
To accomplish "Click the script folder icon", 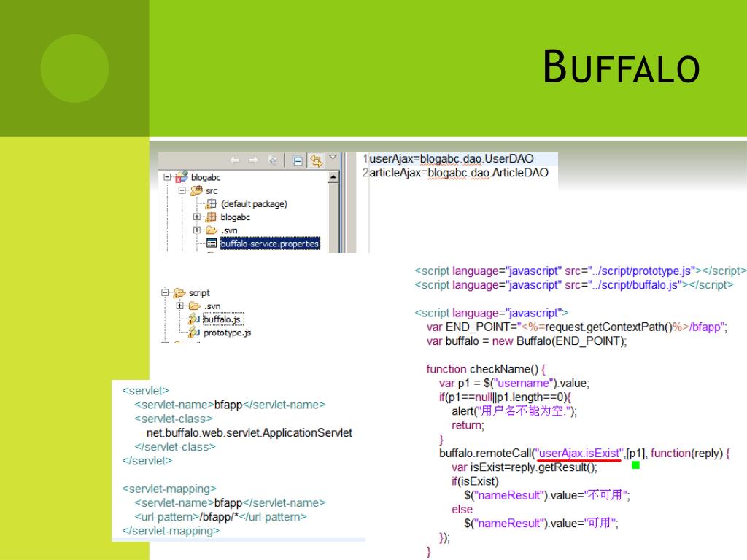I will point(179,292).
